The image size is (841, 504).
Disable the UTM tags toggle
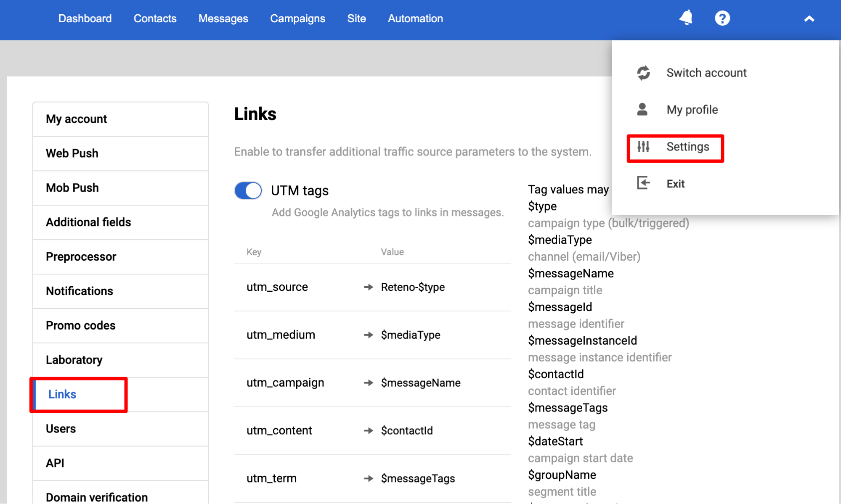click(248, 190)
